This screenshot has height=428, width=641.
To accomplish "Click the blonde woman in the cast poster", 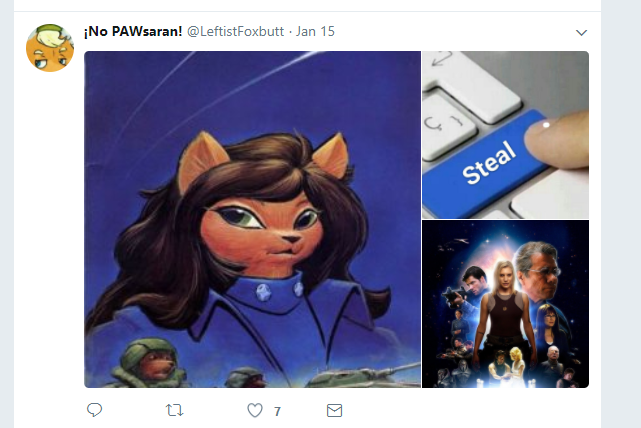I will click(x=505, y=311).
